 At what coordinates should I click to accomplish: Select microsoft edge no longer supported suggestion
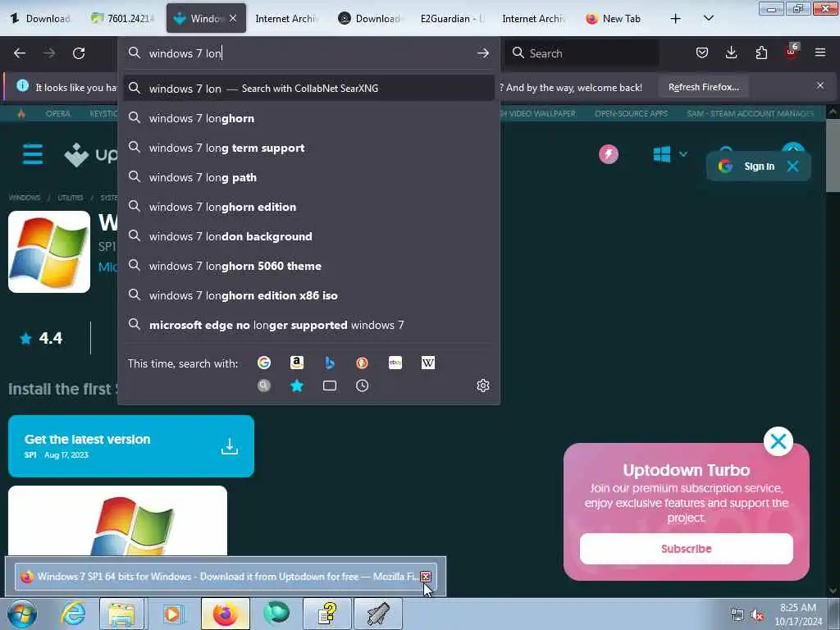(x=308, y=324)
